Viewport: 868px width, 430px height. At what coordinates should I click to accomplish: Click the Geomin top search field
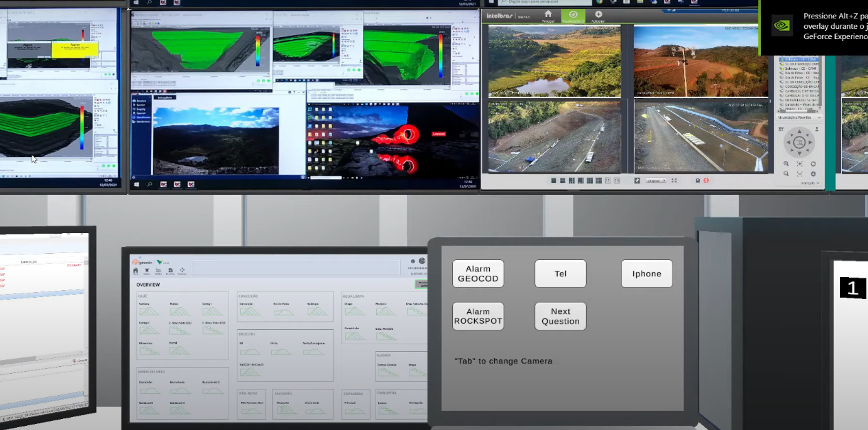tap(296, 267)
